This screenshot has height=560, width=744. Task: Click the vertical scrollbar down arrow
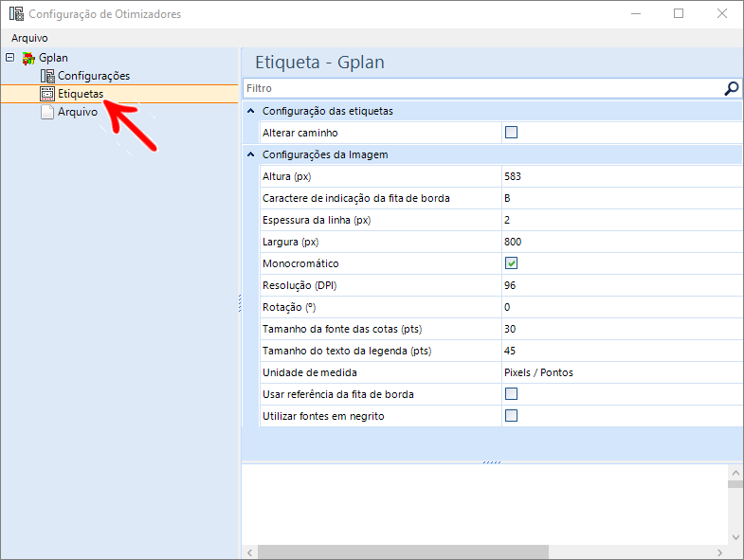click(735, 537)
